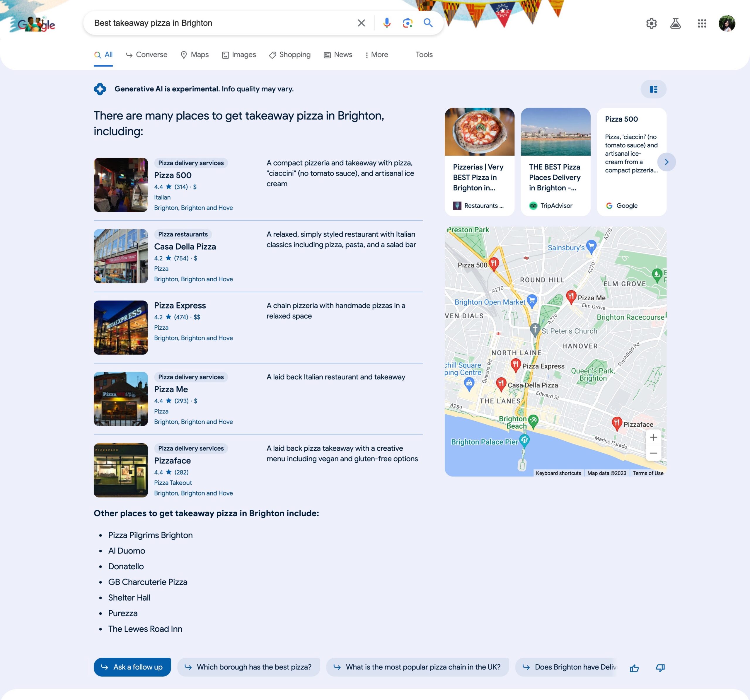This screenshot has height=700, width=750.
Task: Open Google Lens camera search icon
Action: tap(408, 23)
